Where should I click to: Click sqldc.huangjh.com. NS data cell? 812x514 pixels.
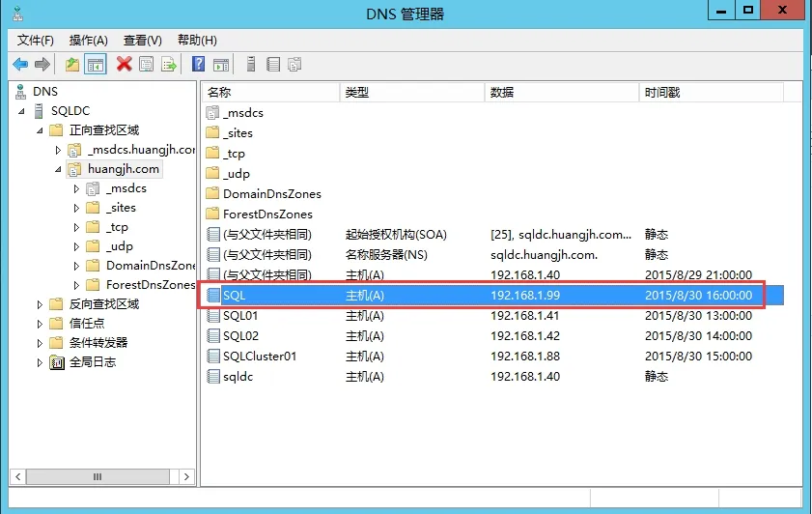[x=545, y=254]
